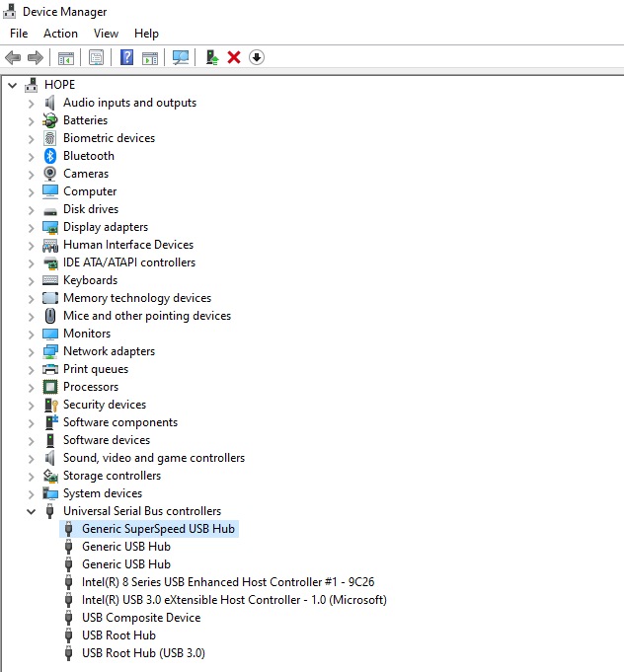The width and height of the screenshot is (624, 672).
Task: Select the Software devices label
Action: [x=107, y=440]
